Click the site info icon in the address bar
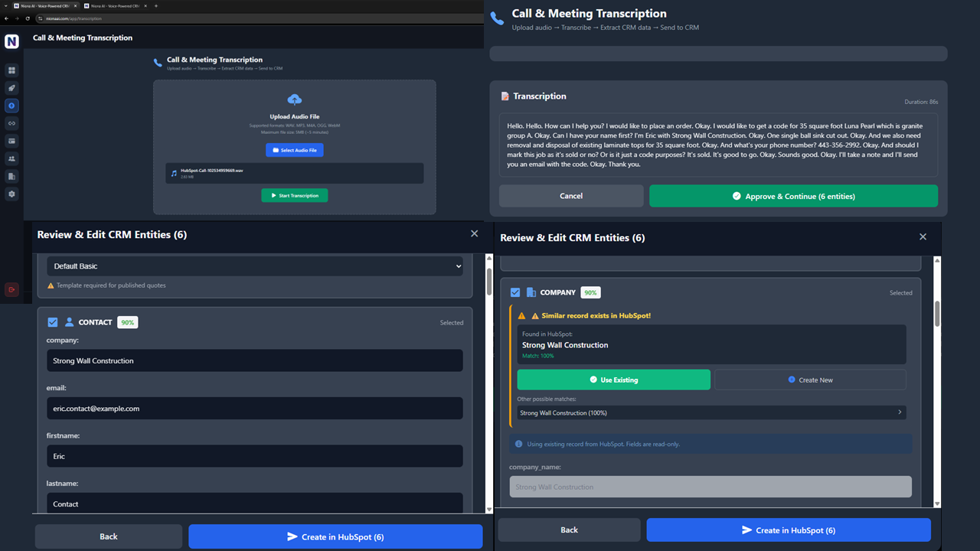The height and width of the screenshot is (551, 980). pos(41,18)
